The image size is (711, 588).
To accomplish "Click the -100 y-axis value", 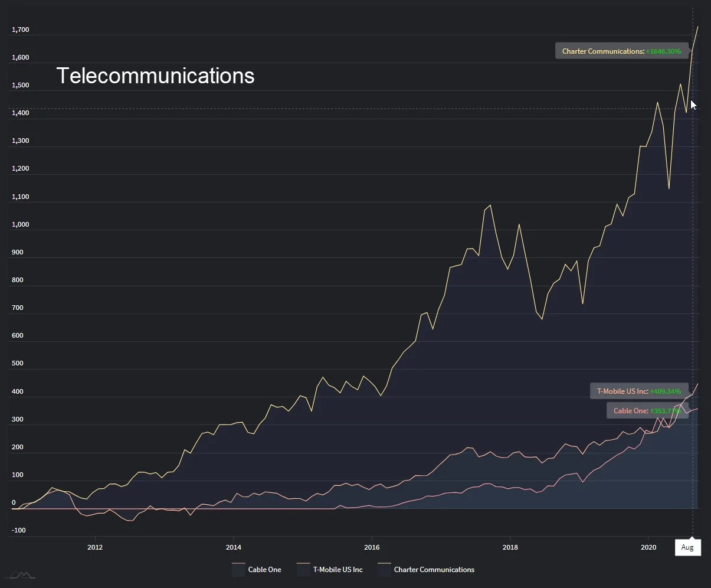I will point(19,530).
